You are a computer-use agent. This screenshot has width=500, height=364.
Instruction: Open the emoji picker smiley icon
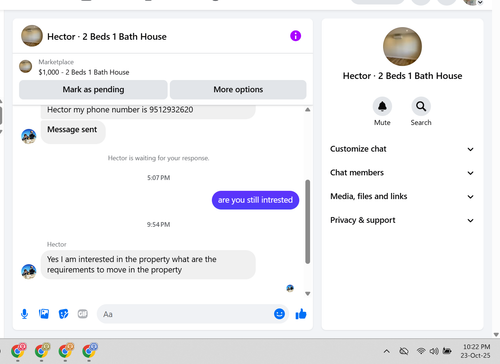coord(279,314)
